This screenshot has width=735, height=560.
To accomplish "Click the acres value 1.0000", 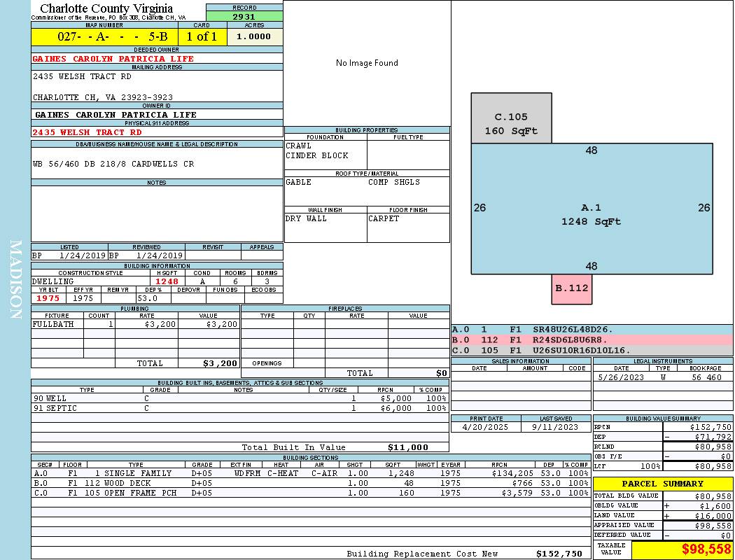I will coord(253,37).
